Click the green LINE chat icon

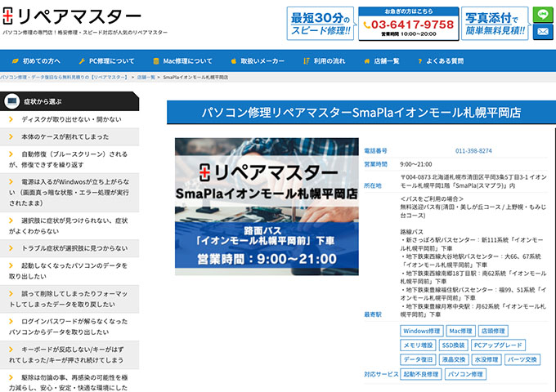point(543,15)
